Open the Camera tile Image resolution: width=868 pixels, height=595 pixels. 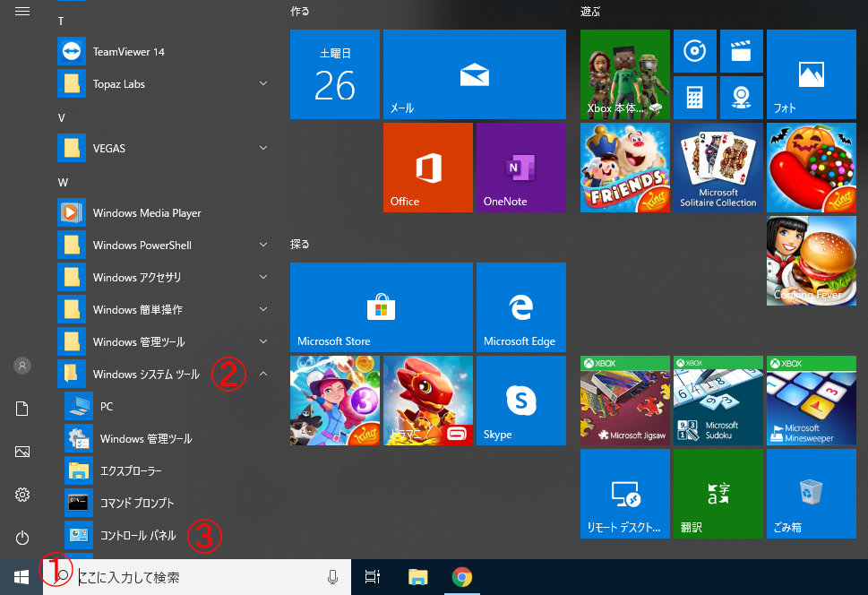coord(741,98)
